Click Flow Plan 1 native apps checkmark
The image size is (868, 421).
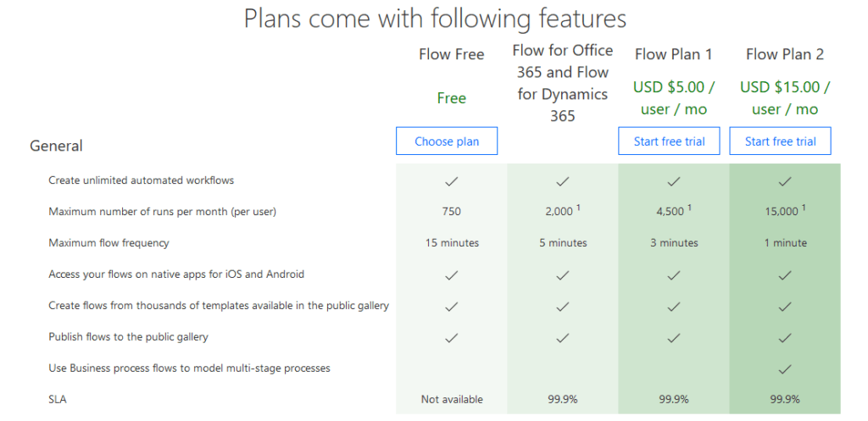click(674, 274)
